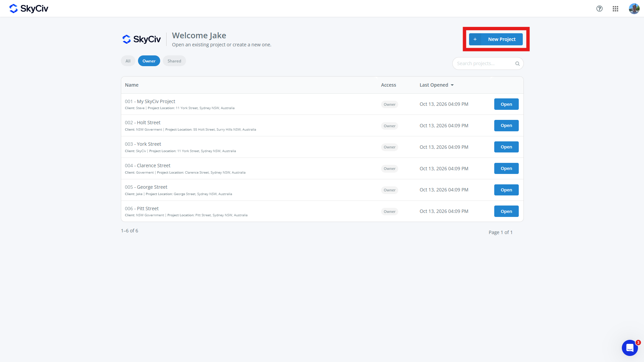Open the 005 - George Street project

click(506, 190)
